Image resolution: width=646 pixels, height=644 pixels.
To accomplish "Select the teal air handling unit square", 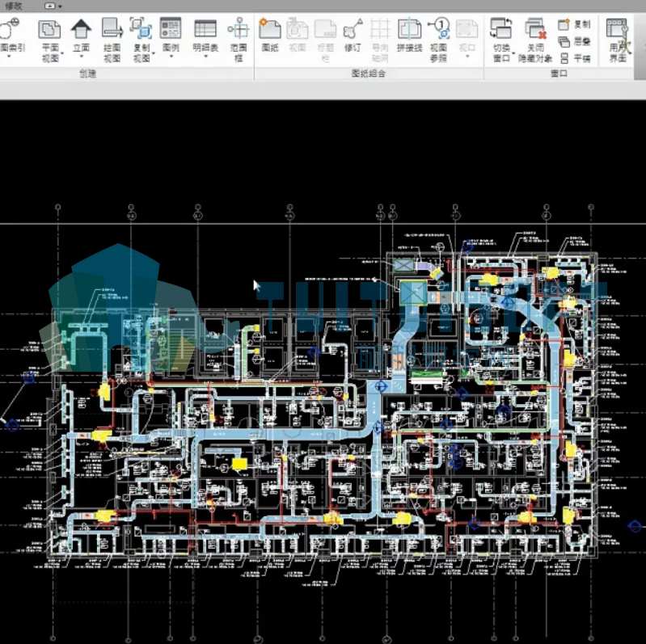I will tap(413, 293).
